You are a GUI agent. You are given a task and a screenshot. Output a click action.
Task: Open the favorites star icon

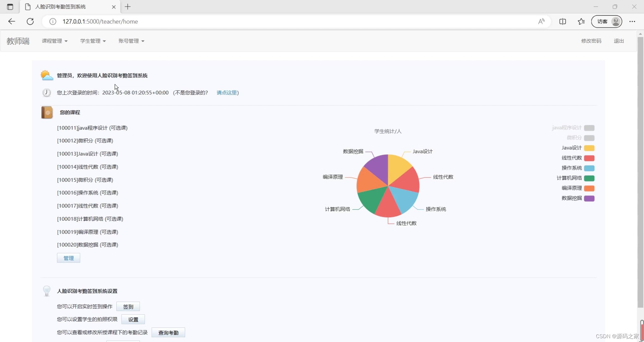[x=581, y=22]
